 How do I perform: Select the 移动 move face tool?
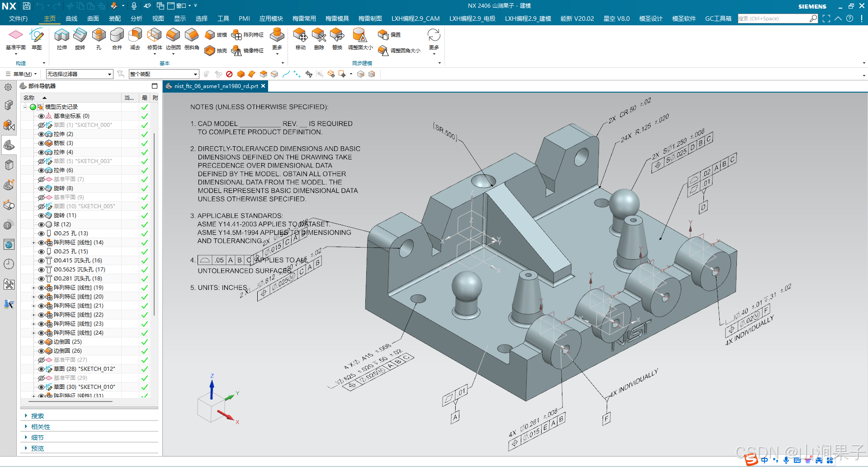click(301, 39)
